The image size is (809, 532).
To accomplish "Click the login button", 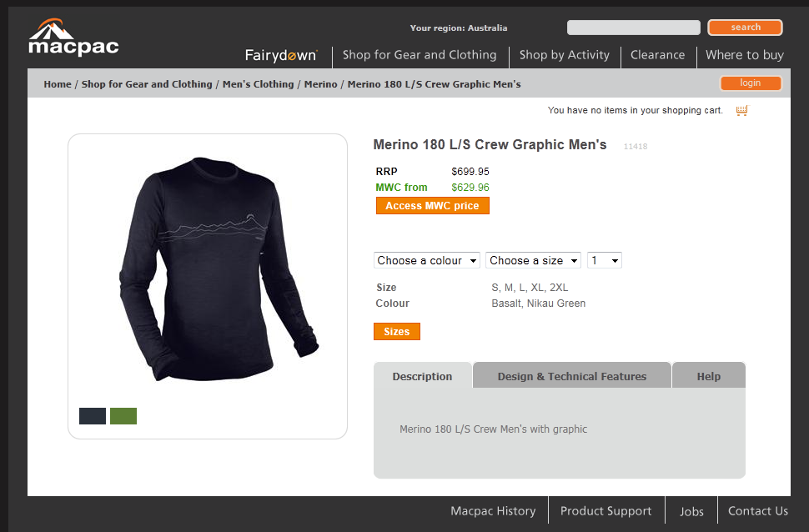I will (750, 83).
